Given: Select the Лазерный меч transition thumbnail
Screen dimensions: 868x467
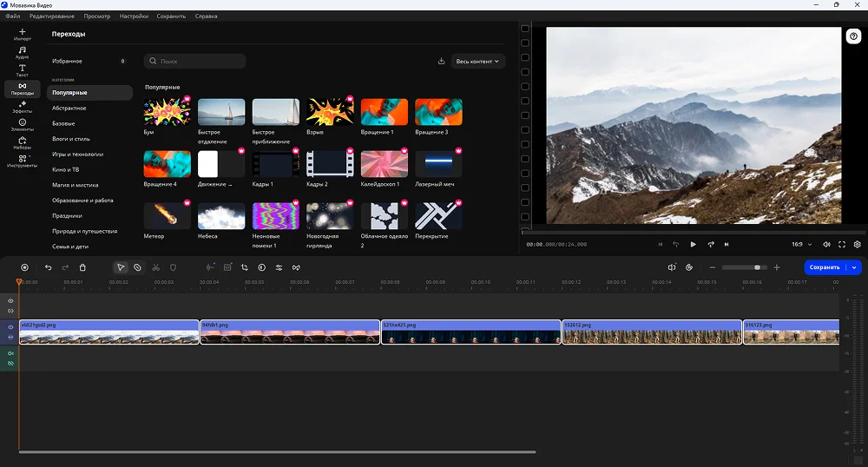Looking at the screenshot, I should (x=438, y=164).
